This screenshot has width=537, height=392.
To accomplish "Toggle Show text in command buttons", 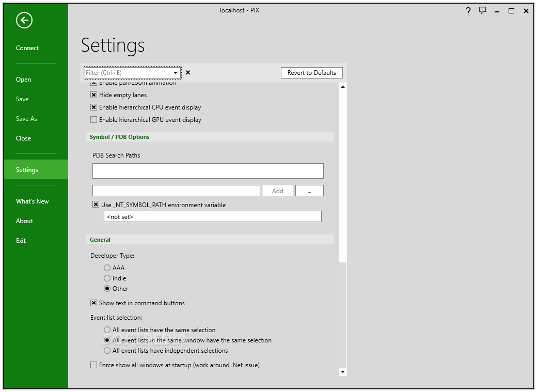I will (93, 303).
